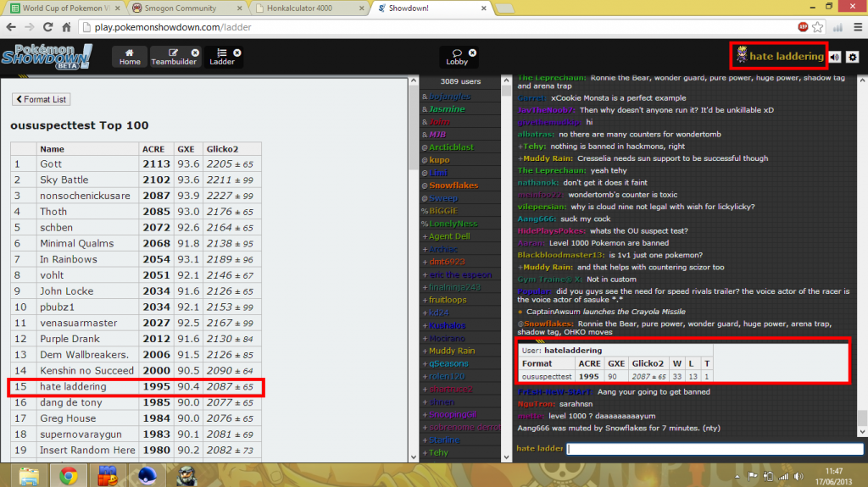Screen dimensions: 868x487
Task: Open the Halo helmet taskbar app
Action: click(186, 475)
